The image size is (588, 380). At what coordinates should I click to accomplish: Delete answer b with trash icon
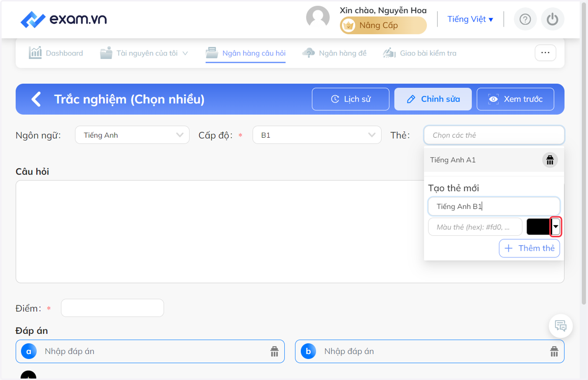tap(554, 351)
